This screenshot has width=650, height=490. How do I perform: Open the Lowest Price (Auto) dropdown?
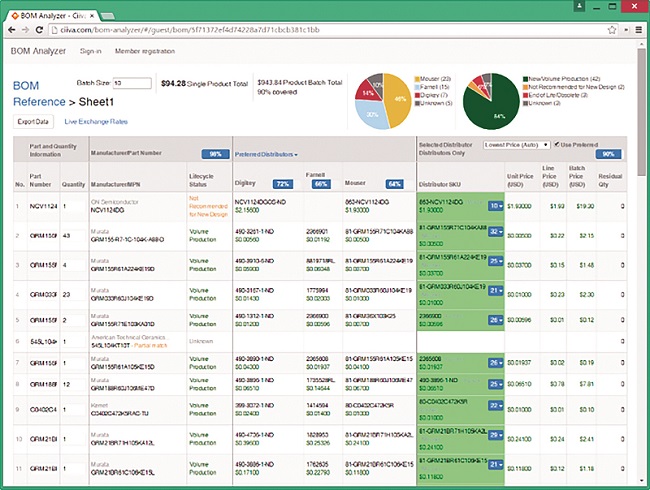517,145
